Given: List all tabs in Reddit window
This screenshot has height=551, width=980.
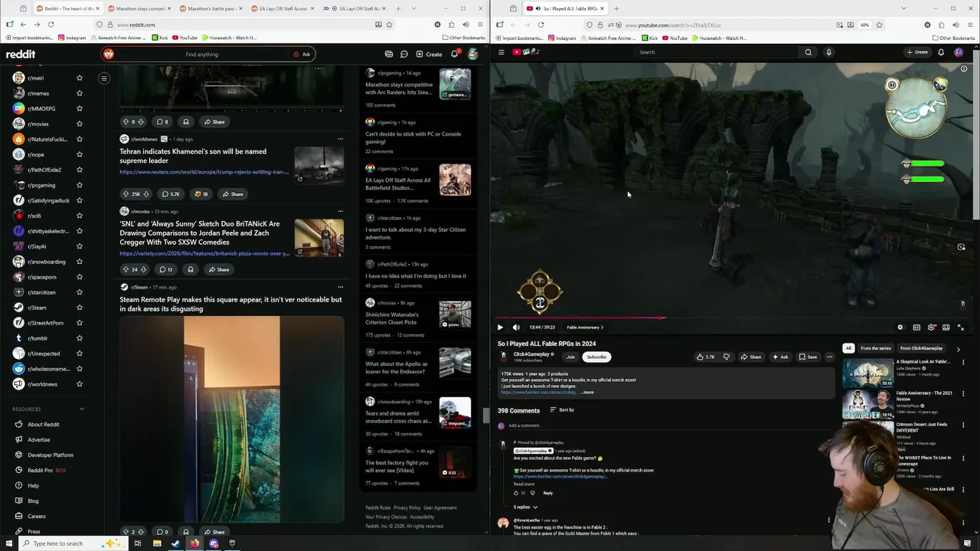Looking at the screenshot, I should tap(414, 8).
